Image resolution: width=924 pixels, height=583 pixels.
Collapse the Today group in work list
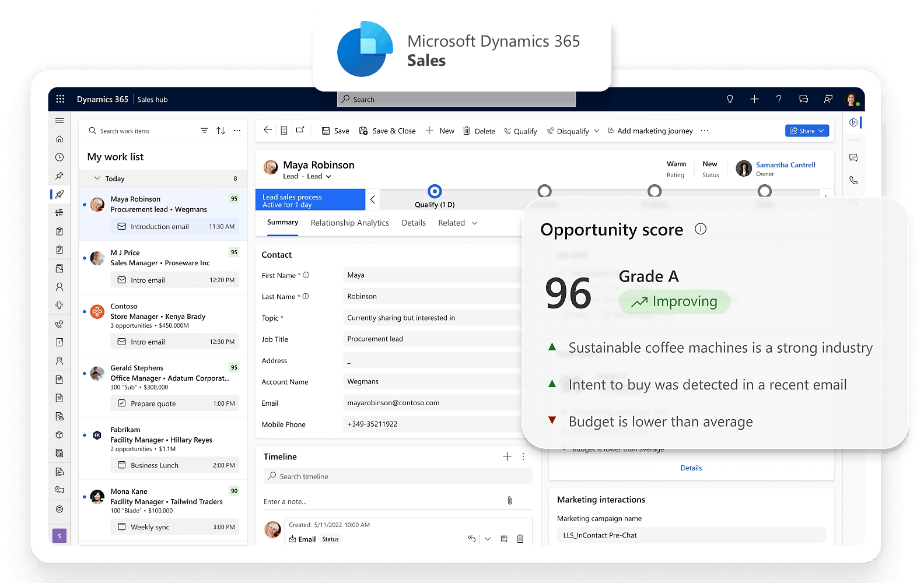pos(97,178)
